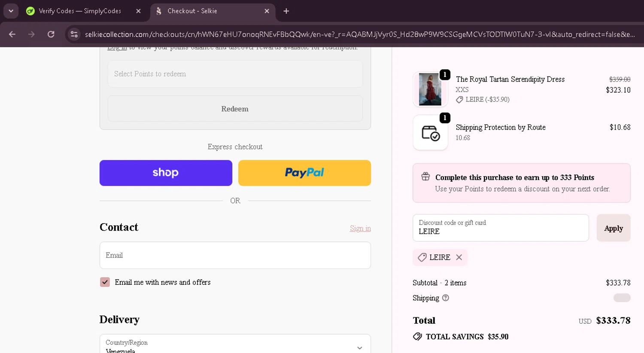Pay with PayPal express checkout
This screenshot has width=644, height=353.
[x=304, y=173]
